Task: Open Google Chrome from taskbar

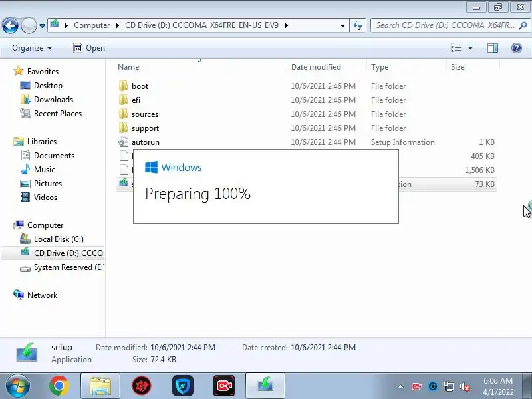Action: pyautogui.click(x=59, y=386)
